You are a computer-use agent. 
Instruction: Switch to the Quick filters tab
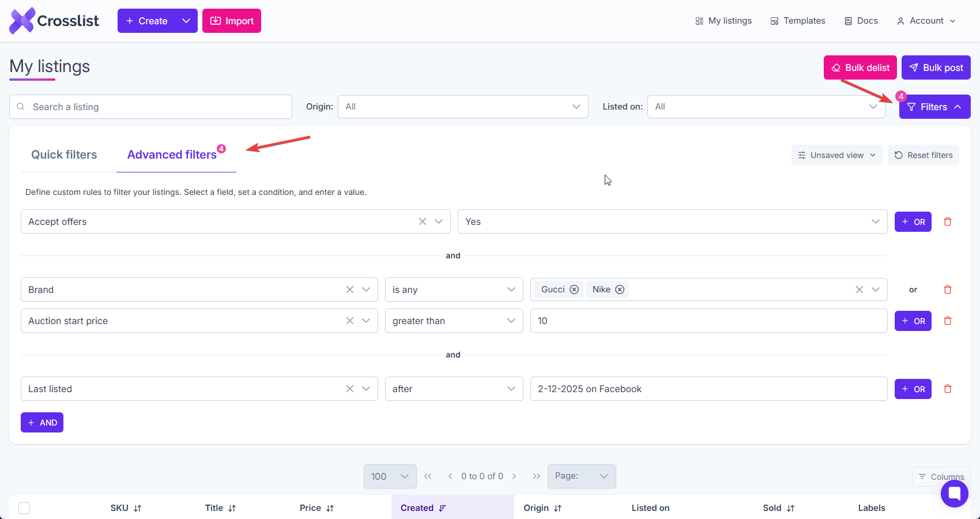(63, 155)
